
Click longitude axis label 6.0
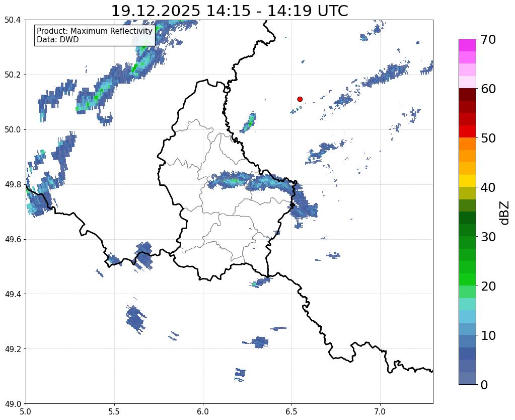[x=203, y=411]
